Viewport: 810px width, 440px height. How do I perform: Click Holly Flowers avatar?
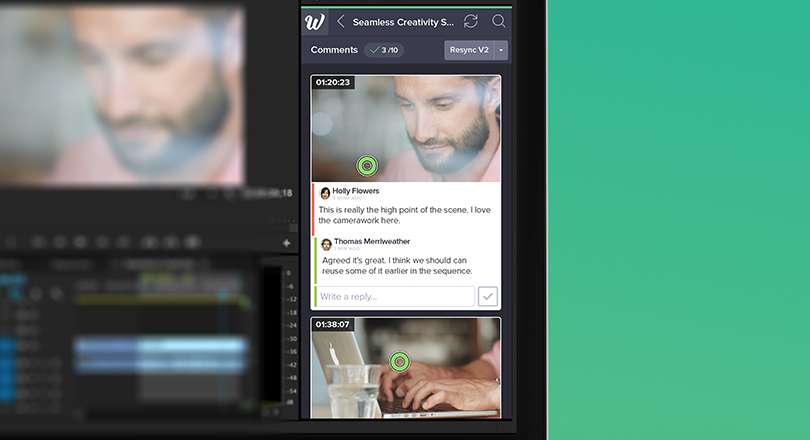325,193
